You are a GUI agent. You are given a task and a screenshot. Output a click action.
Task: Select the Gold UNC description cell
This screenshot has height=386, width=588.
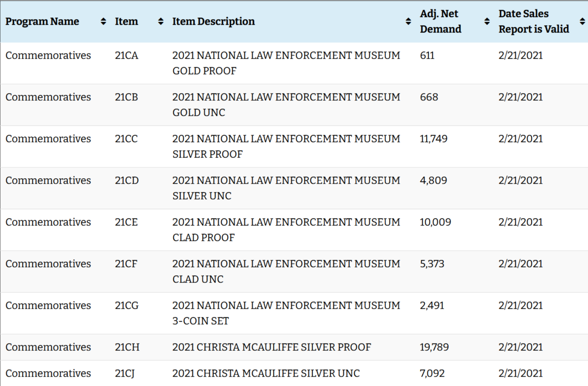286,105
